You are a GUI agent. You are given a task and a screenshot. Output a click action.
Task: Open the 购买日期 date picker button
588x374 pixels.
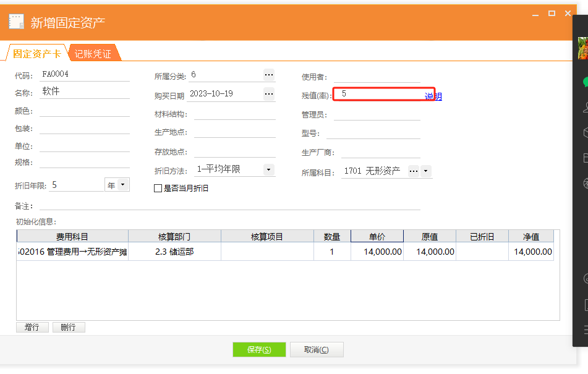[x=268, y=94]
